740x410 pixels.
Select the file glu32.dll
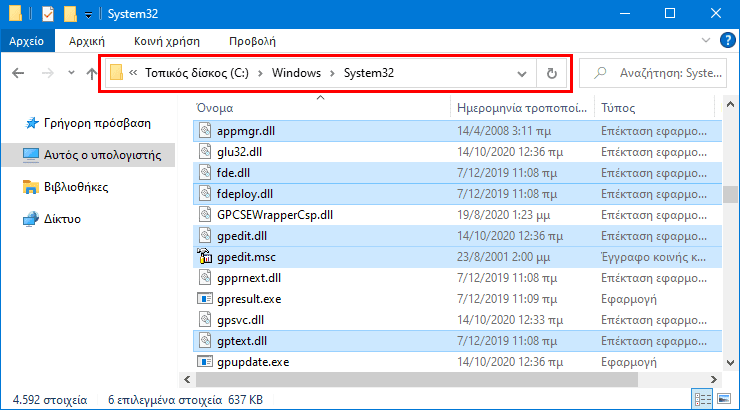tap(457, 152)
